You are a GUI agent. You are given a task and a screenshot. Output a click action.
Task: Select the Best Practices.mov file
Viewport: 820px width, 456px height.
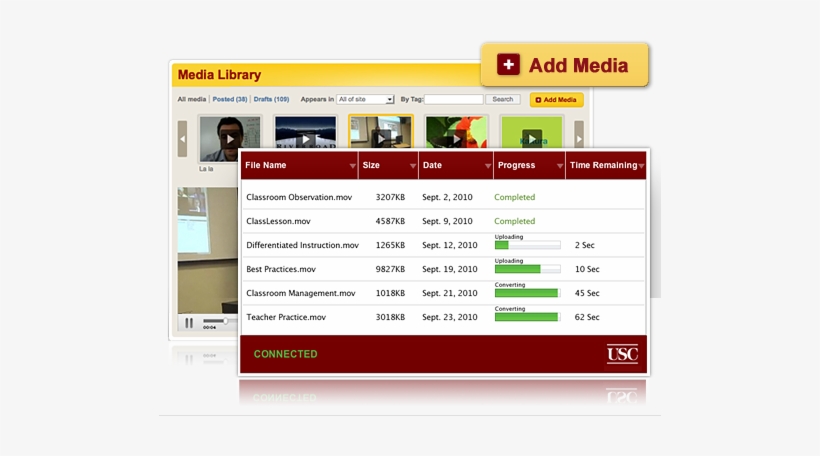(281, 269)
